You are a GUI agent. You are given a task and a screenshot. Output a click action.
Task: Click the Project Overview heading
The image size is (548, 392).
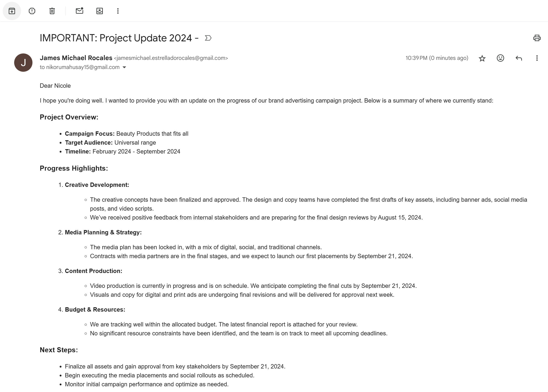pyautogui.click(x=69, y=117)
